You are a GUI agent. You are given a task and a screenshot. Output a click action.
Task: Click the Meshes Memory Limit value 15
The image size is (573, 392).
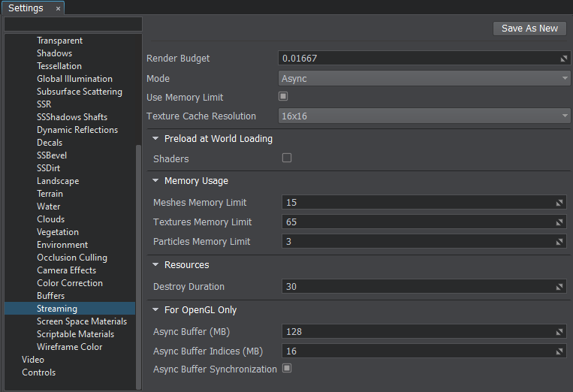coord(424,203)
